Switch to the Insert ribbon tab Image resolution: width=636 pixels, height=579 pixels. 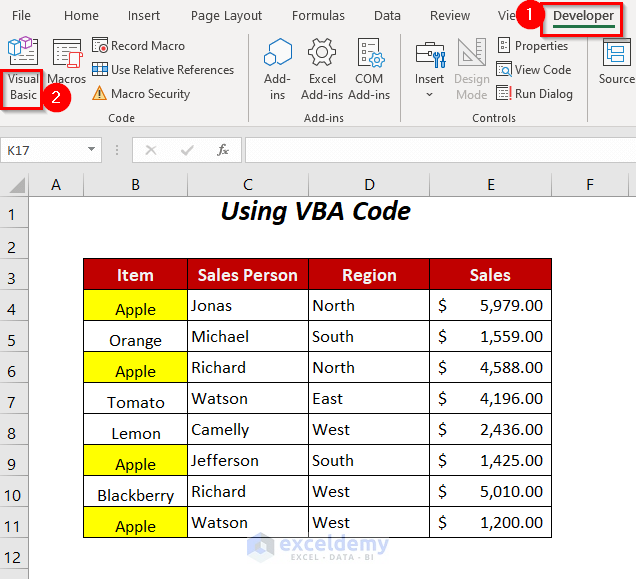(x=144, y=15)
